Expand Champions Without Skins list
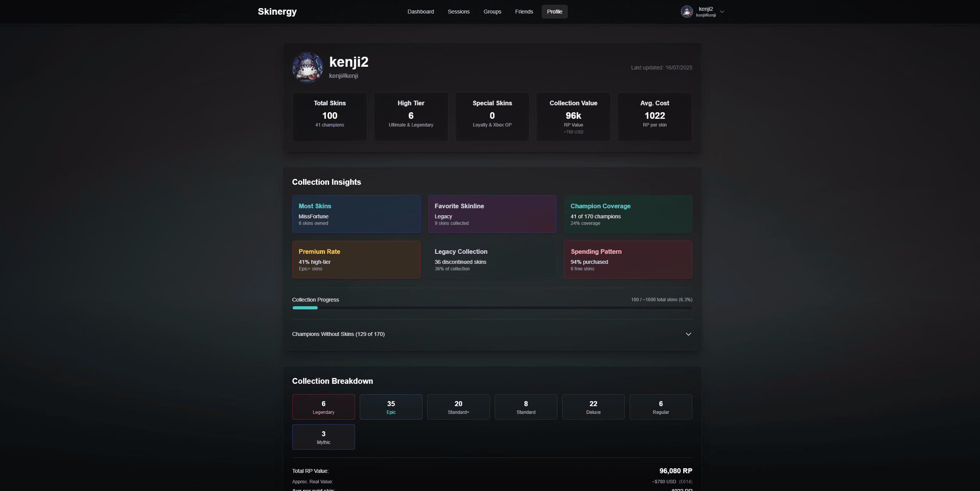 [688, 334]
